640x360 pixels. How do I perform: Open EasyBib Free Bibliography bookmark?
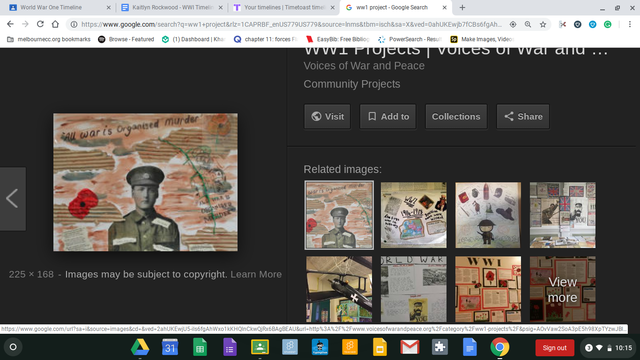(338, 39)
